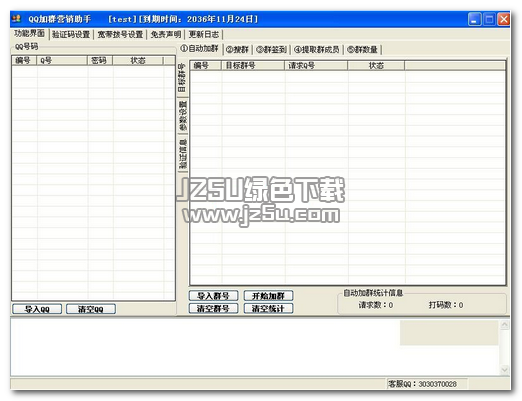This screenshot has height=401, width=522.
Task: Click the 导入QQ button
Action: click(37, 309)
